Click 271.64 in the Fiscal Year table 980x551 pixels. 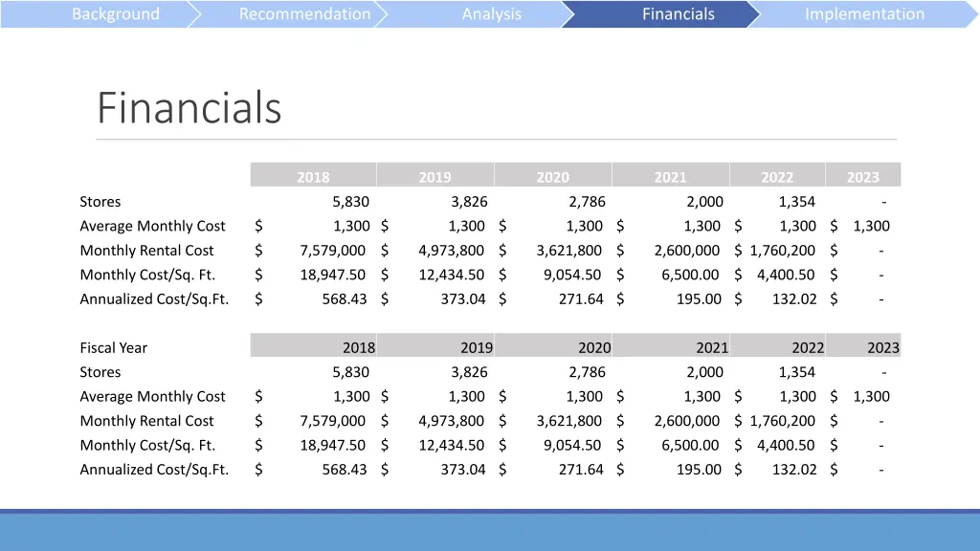[x=581, y=470]
